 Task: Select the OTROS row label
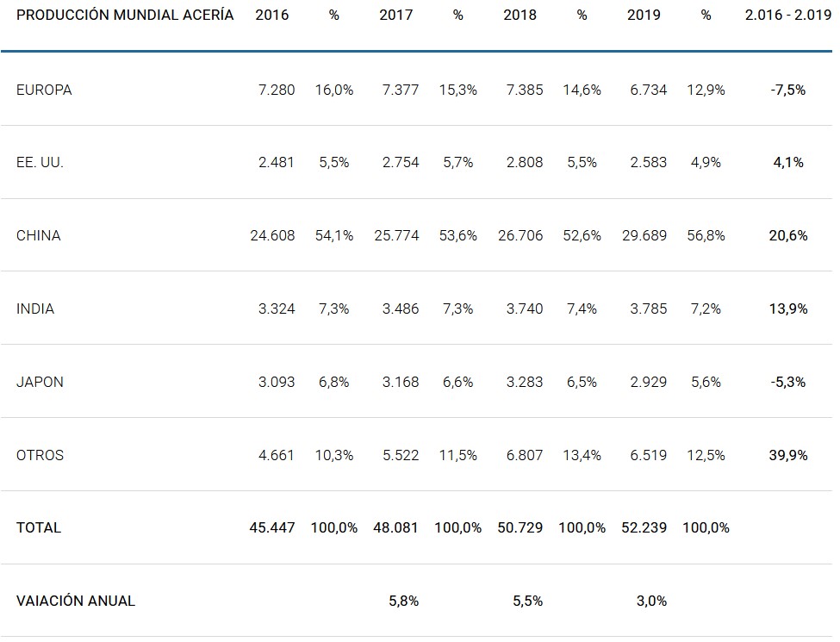(x=40, y=455)
